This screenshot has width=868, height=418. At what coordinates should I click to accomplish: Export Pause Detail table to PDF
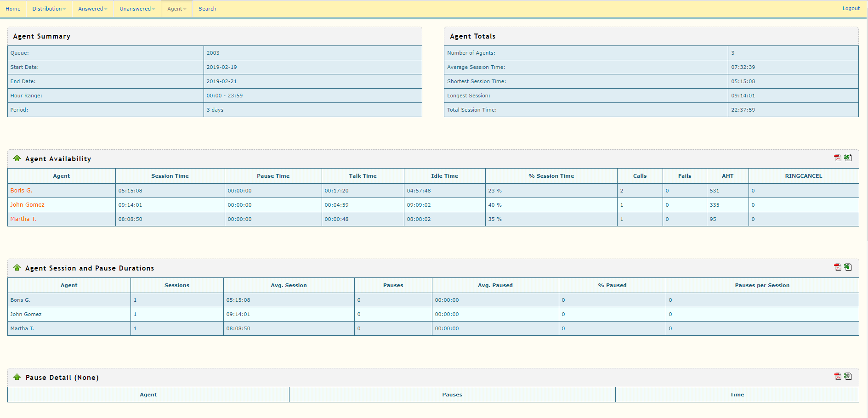click(837, 377)
